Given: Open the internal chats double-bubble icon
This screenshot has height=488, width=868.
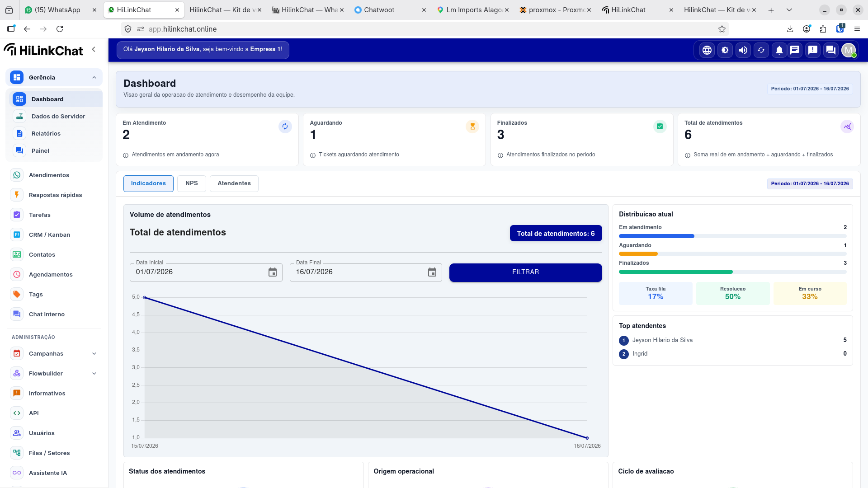Looking at the screenshot, I should (x=831, y=50).
